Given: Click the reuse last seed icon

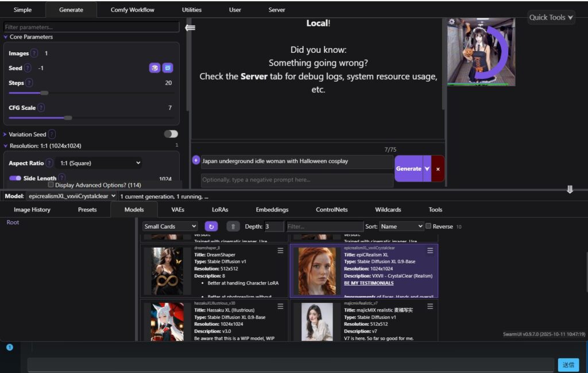Looking at the screenshot, I should 167,68.
